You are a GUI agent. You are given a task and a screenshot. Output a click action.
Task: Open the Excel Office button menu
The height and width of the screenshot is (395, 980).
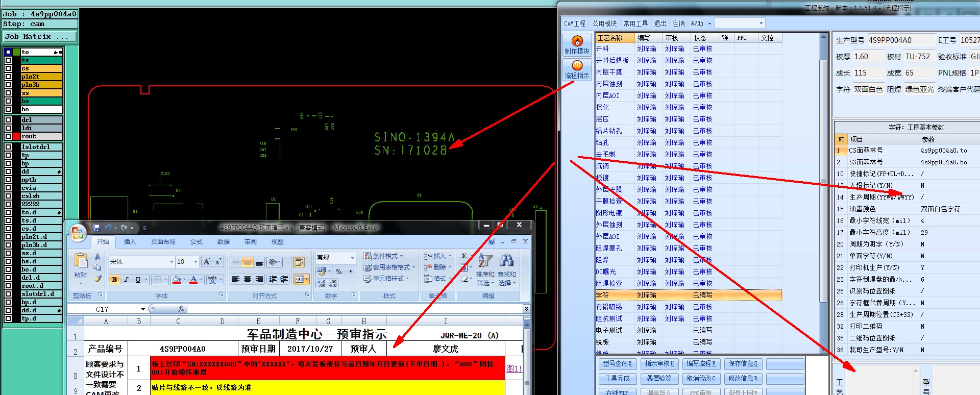[x=78, y=233]
